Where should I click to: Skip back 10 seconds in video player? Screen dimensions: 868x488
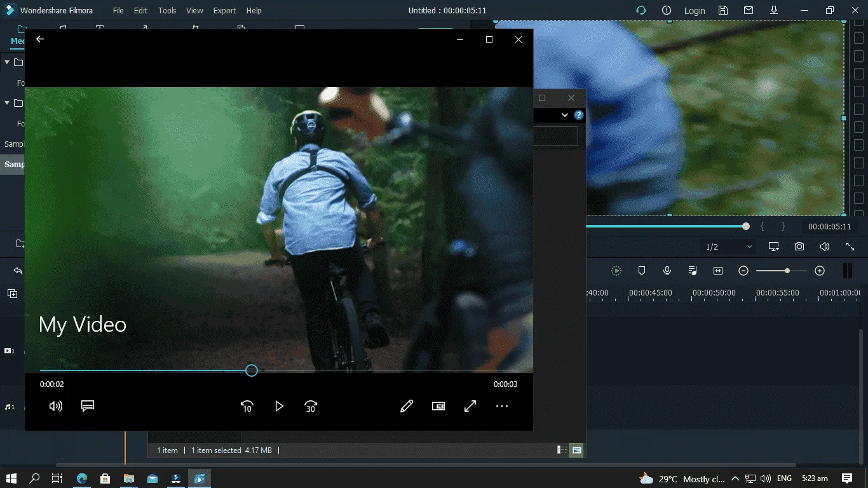click(x=247, y=406)
